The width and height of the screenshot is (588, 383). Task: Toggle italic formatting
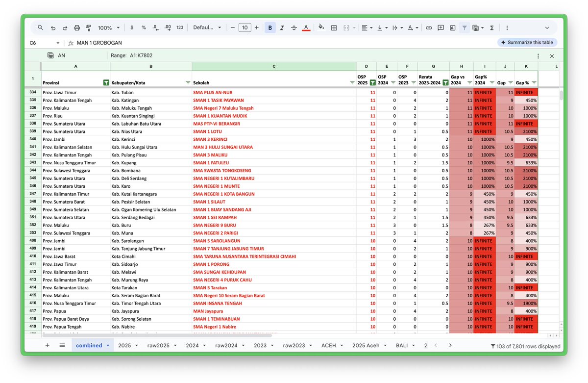[282, 28]
